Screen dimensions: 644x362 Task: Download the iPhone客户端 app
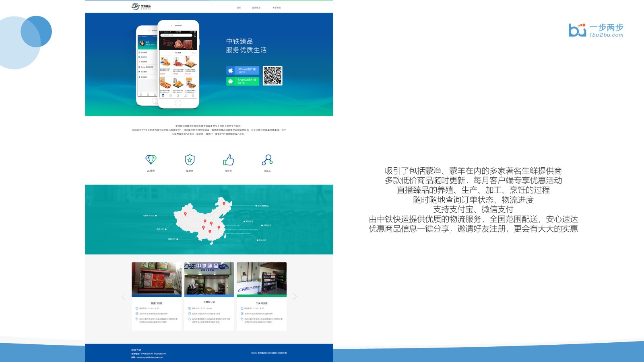pyautogui.click(x=243, y=70)
